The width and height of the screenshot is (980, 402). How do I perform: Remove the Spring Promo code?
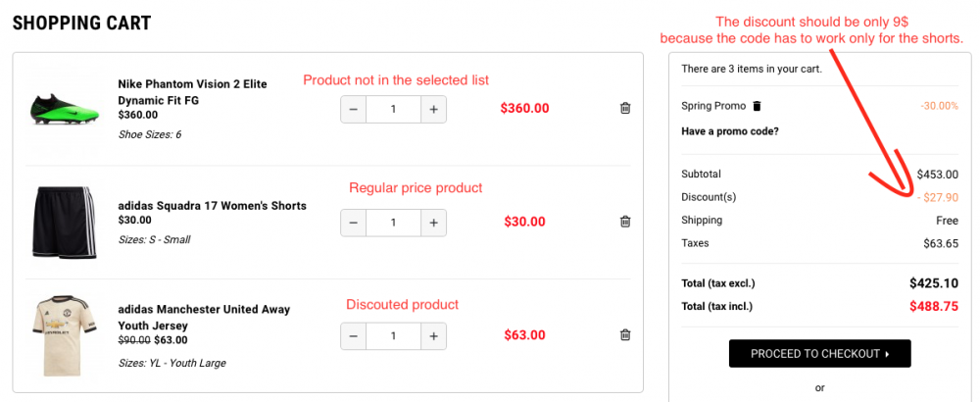(757, 106)
